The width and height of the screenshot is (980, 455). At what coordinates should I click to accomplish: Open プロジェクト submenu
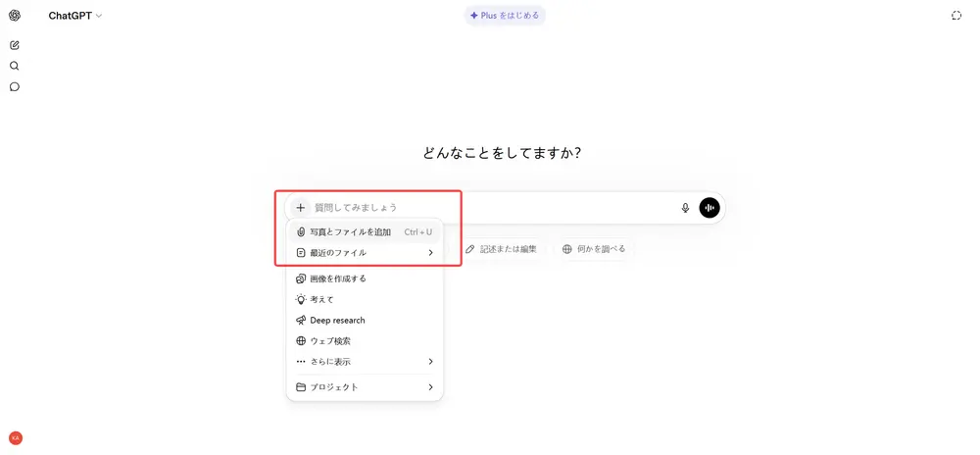coord(365,387)
